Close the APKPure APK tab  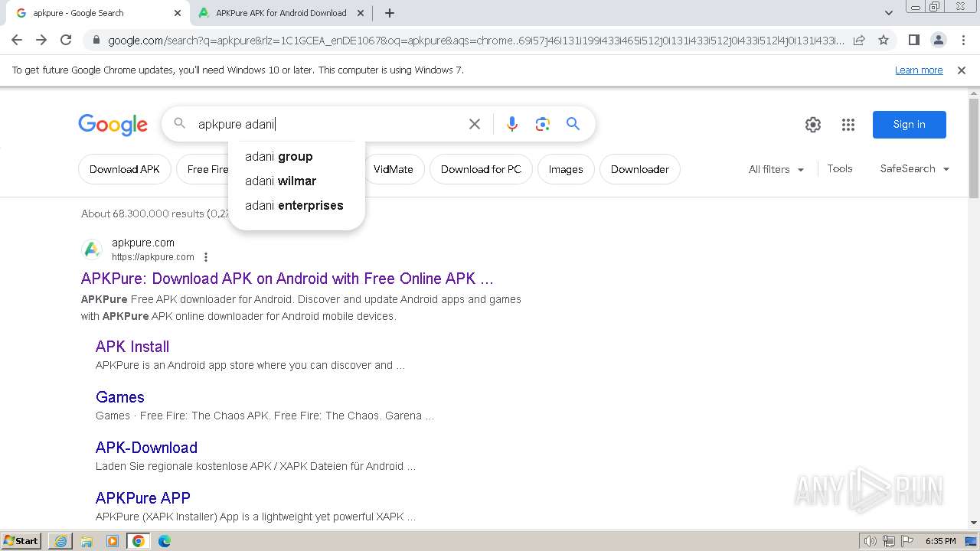pyautogui.click(x=361, y=13)
